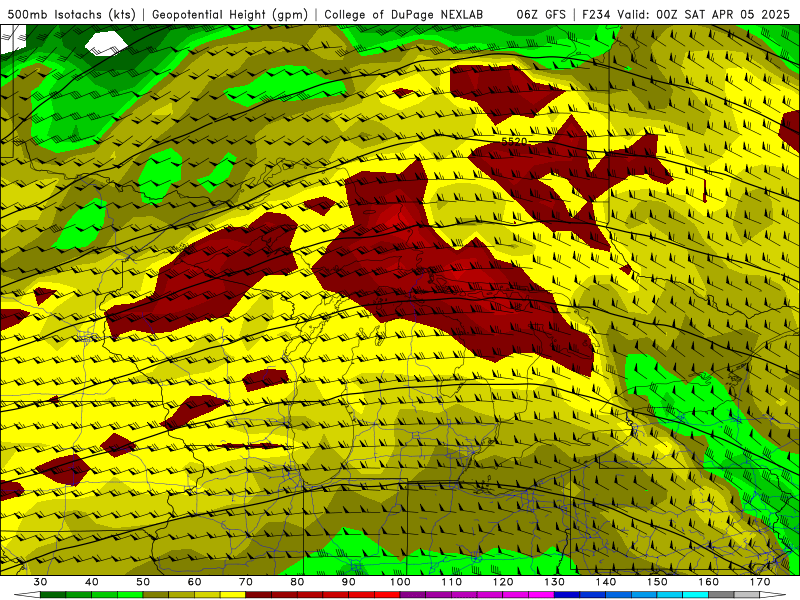
Task: Click the legend value '30'
Action: pos(40,582)
